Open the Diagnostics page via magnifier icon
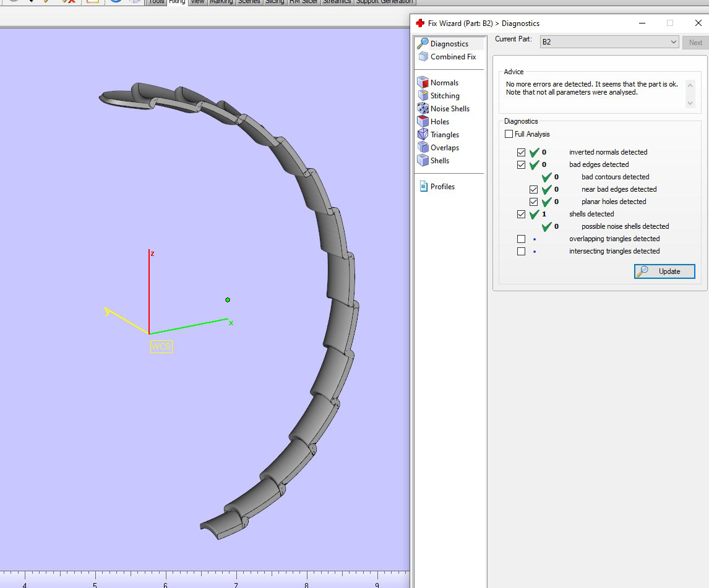 tap(423, 43)
